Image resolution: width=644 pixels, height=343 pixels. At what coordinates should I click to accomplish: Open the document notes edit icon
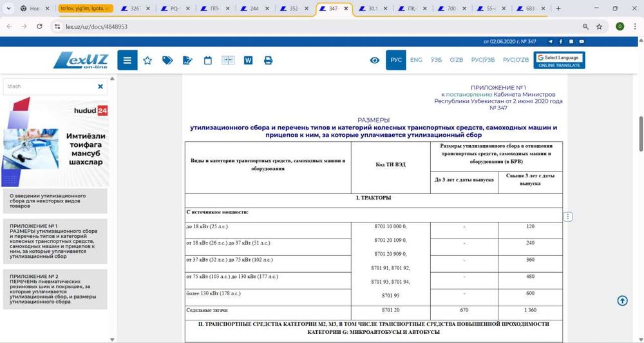(187, 61)
